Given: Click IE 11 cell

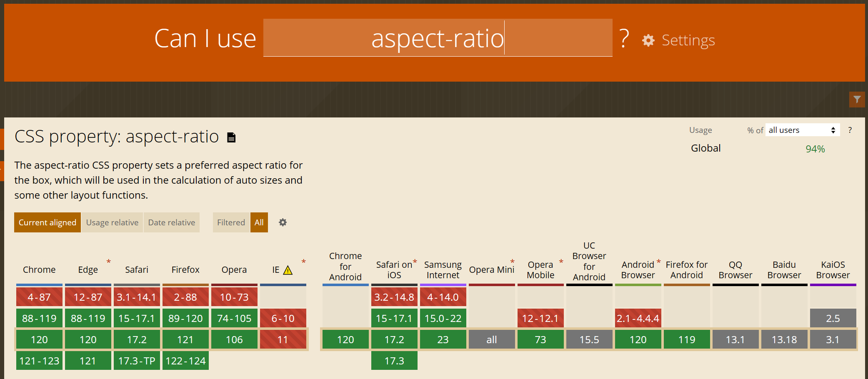Looking at the screenshot, I should [283, 339].
